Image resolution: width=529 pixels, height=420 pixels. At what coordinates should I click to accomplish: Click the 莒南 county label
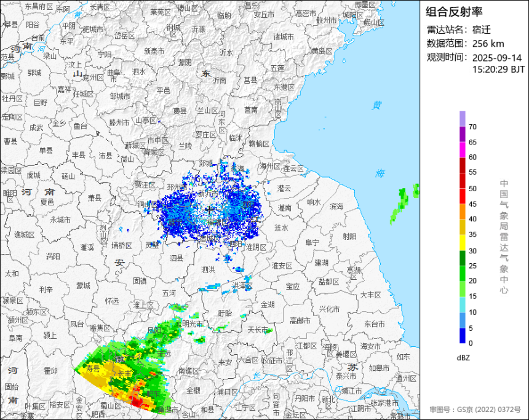pyautogui.click(x=251, y=109)
